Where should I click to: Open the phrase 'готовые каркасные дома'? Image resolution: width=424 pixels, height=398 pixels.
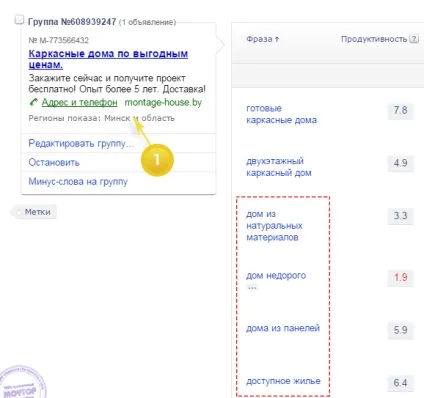click(281, 114)
